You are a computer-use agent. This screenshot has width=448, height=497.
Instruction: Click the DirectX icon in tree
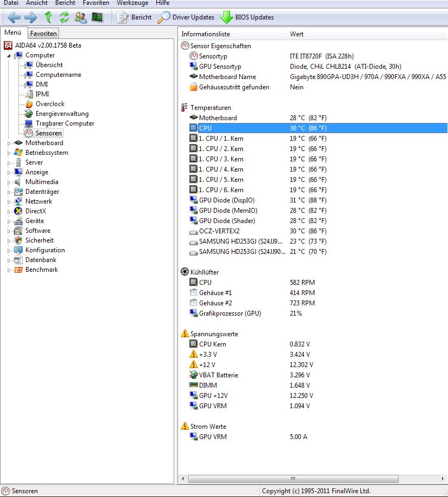pyautogui.click(x=18, y=211)
